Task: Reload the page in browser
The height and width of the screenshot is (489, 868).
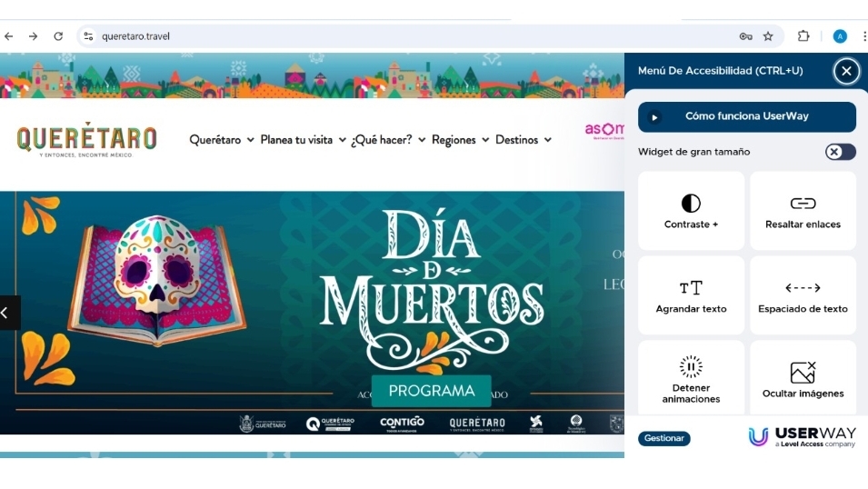Action: (x=58, y=36)
